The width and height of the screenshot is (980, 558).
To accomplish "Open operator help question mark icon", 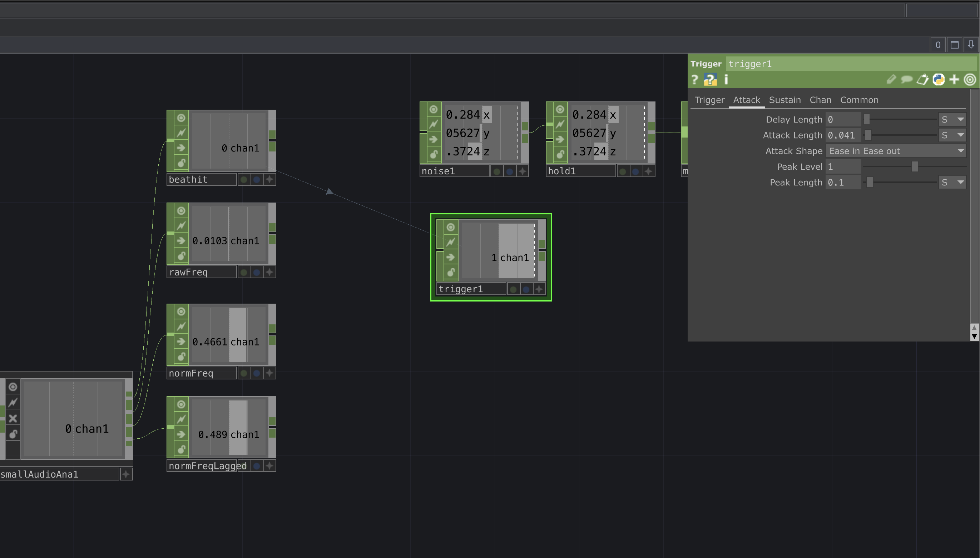I will [x=695, y=80].
